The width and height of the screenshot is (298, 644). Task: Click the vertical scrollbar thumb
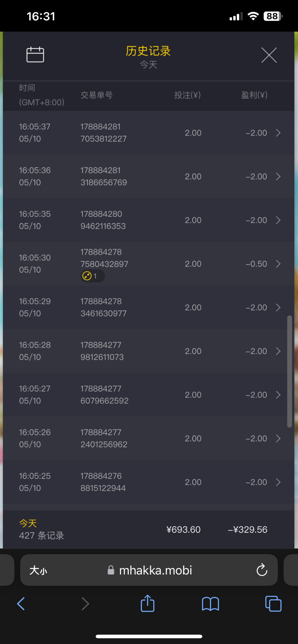289,371
